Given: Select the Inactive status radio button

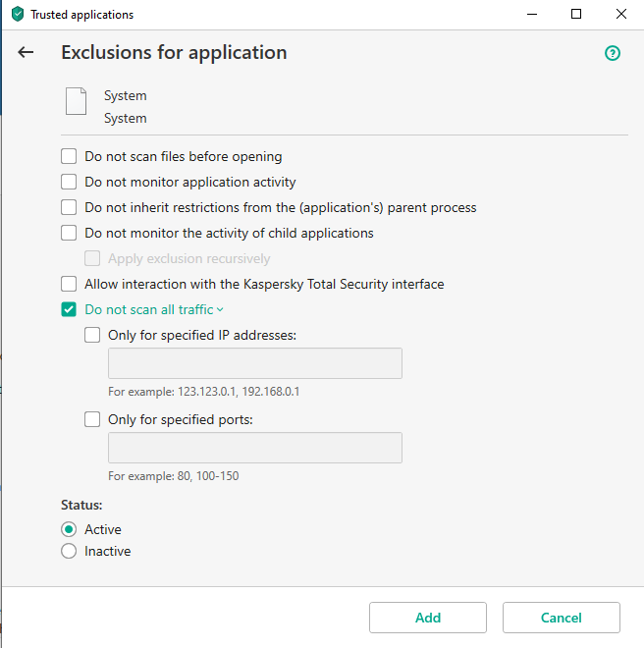Looking at the screenshot, I should pyautogui.click(x=69, y=552).
